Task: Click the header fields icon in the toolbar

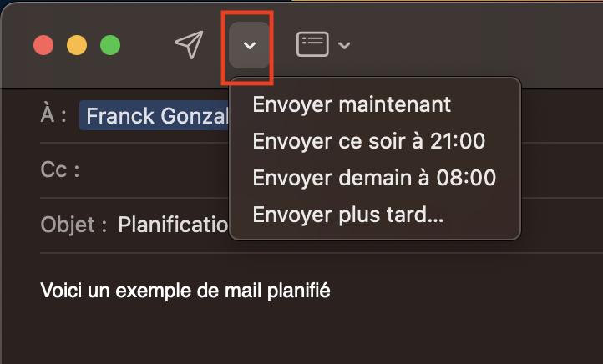Action: coord(312,44)
